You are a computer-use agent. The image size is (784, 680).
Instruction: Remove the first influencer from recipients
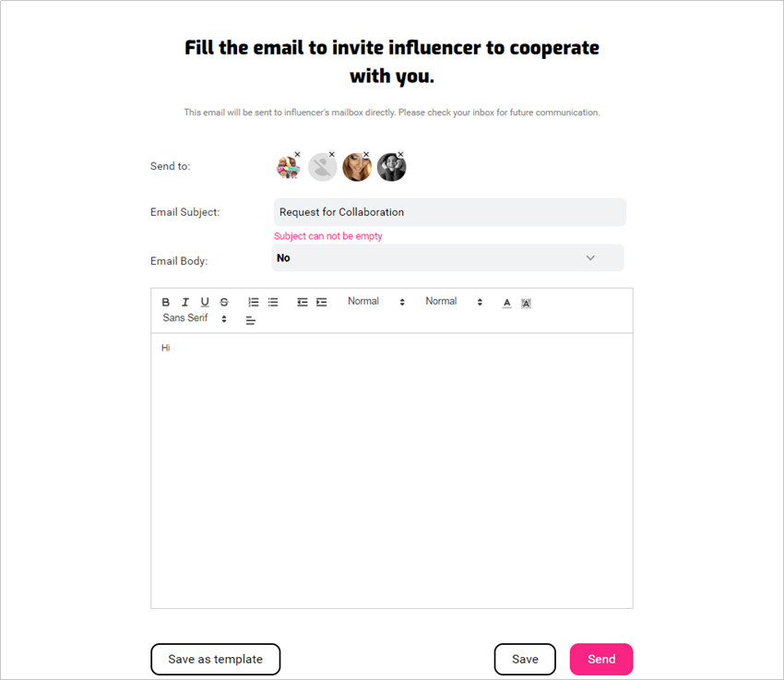[x=298, y=154]
